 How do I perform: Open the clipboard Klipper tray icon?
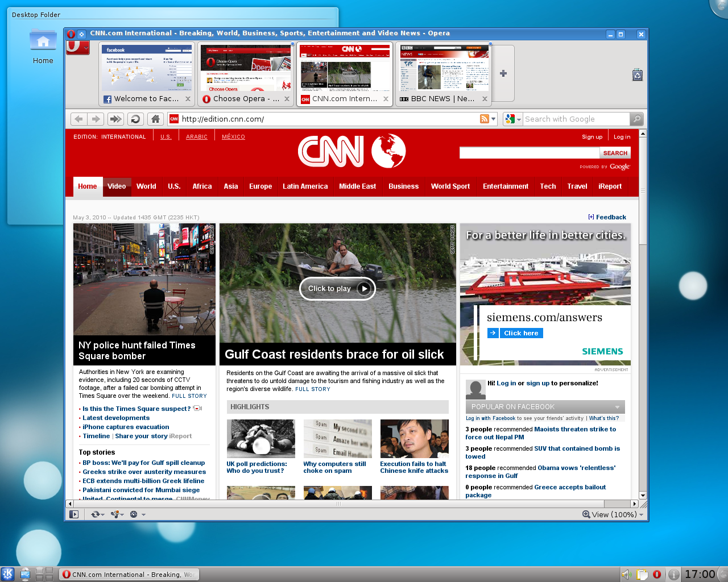642,575
